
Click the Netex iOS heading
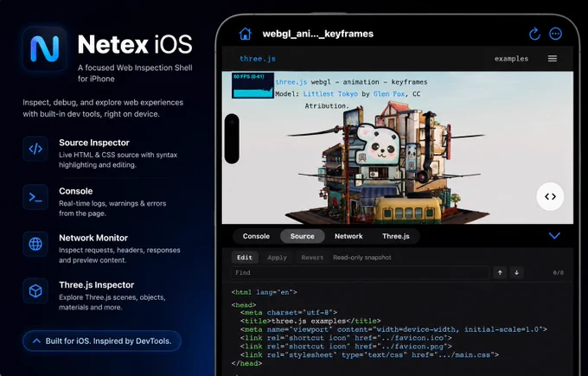(135, 45)
